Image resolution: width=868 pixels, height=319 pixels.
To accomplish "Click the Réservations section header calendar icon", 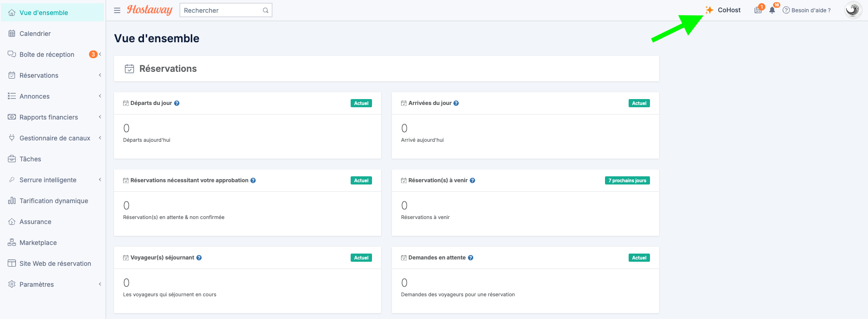I will (x=129, y=69).
